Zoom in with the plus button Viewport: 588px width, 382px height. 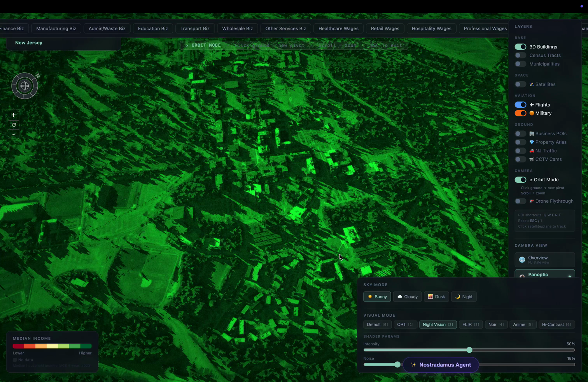14,115
